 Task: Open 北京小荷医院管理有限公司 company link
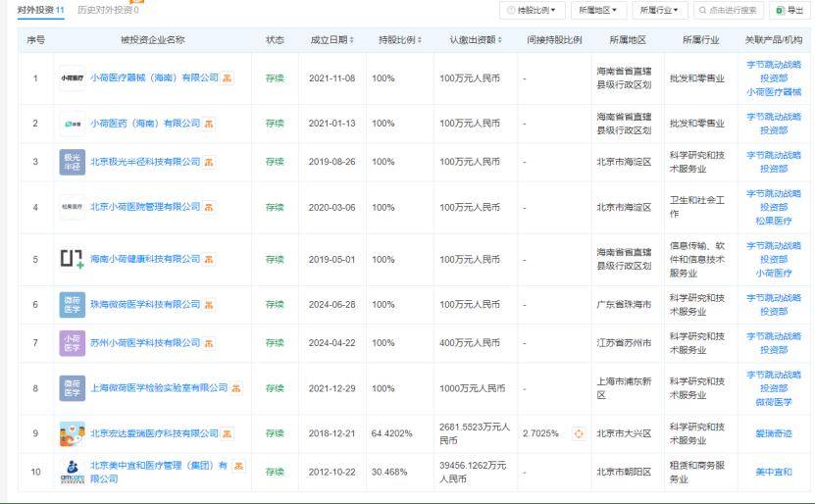tap(145, 207)
